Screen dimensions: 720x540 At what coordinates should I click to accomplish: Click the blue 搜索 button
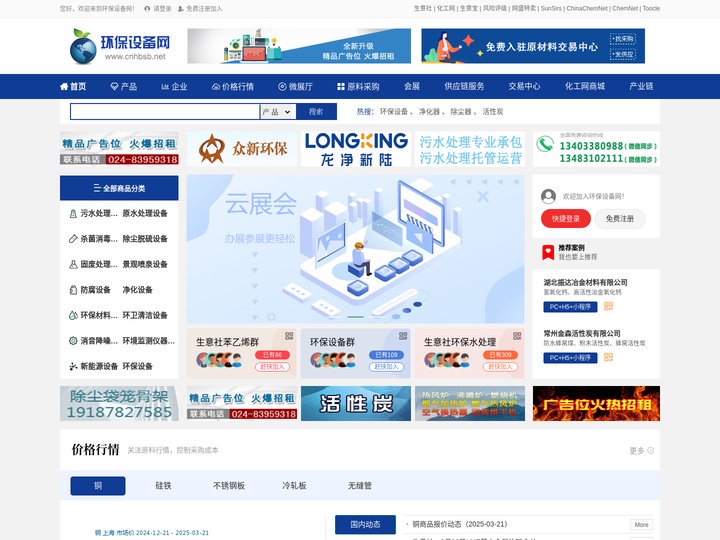316,112
